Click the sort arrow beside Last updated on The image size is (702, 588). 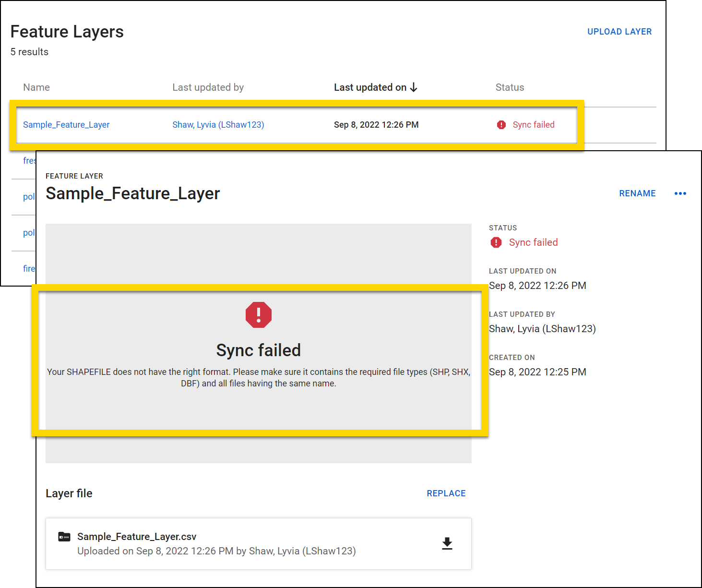[x=414, y=87]
